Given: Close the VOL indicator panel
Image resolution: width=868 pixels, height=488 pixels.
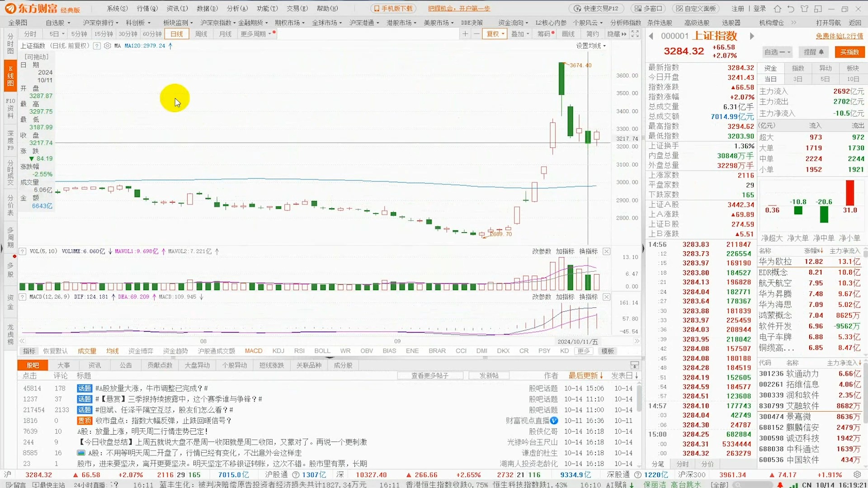Looking at the screenshot, I should 607,251.
